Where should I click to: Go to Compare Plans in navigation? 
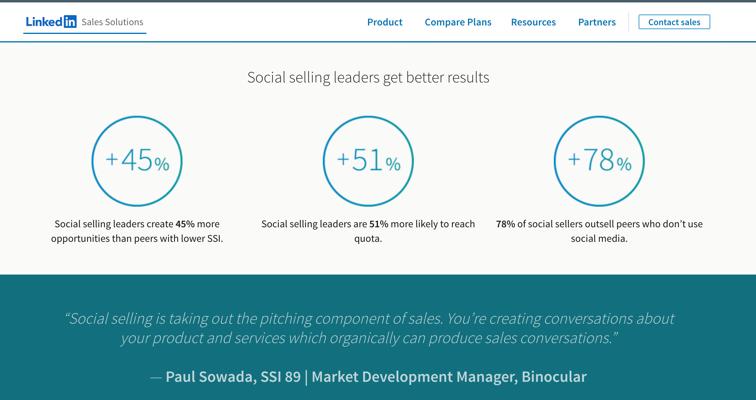(x=458, y=22)
